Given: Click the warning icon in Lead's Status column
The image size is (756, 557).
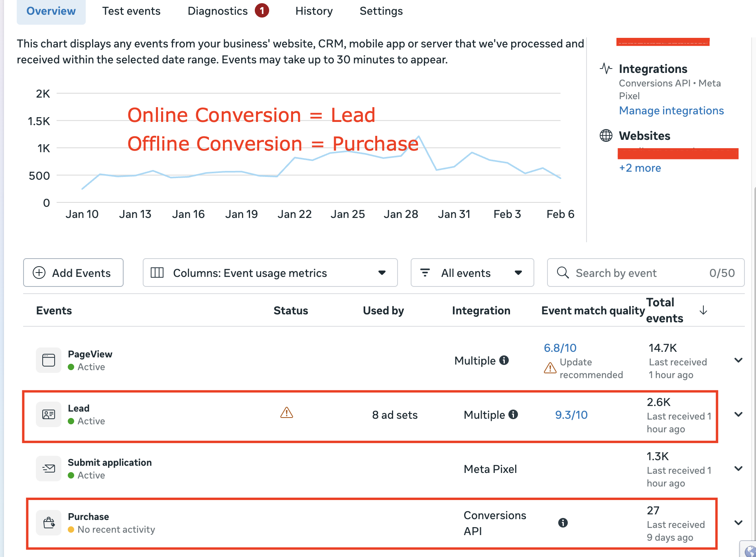Looking at the screenshot, I should [287, 414].
